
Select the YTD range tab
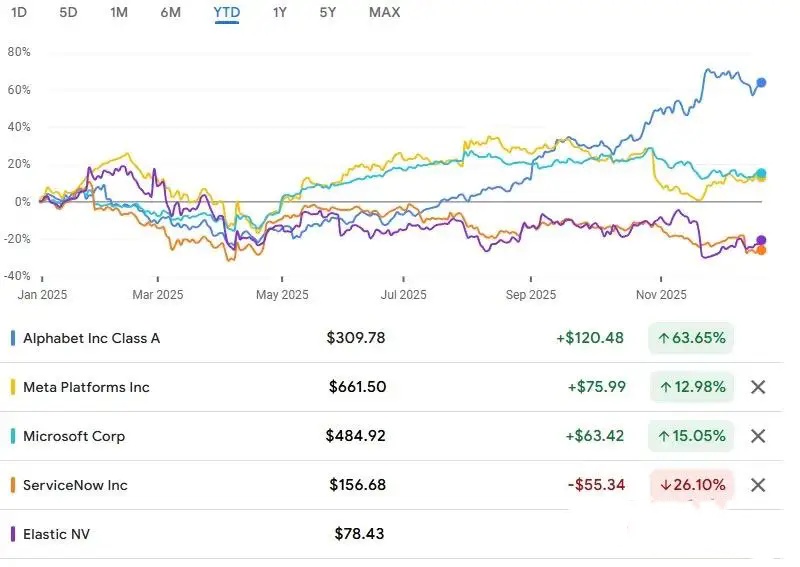tap(226, 12)
